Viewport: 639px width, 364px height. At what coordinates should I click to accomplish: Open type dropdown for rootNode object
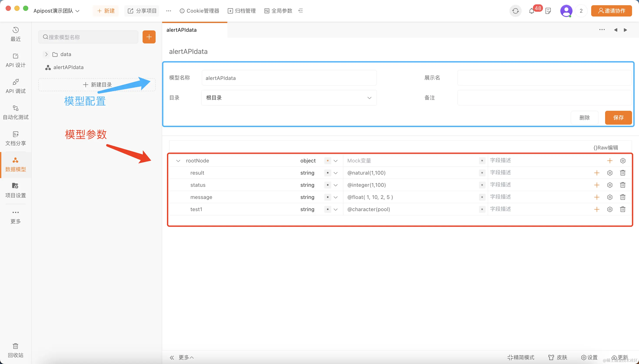(336, 161)
